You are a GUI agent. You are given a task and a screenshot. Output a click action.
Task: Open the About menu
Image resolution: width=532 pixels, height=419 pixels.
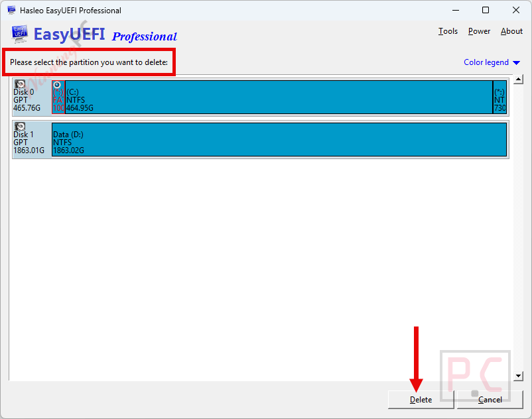511,31
